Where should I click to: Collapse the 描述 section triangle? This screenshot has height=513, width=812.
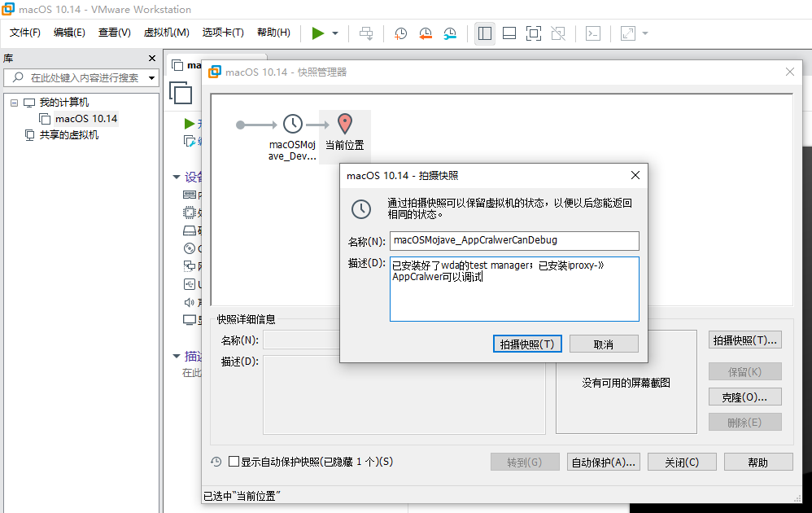pyautogui.click(x=176, y=356)
